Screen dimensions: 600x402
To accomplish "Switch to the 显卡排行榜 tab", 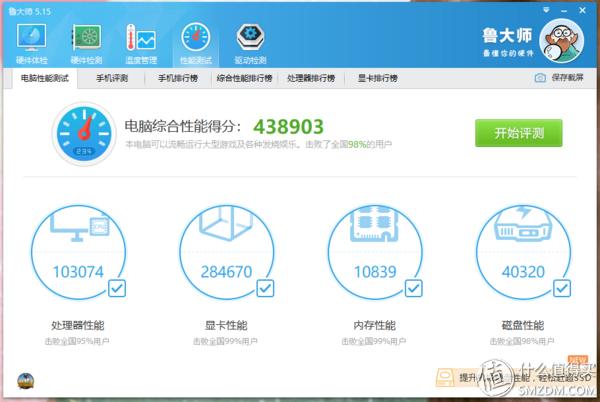I will (378, 78).
